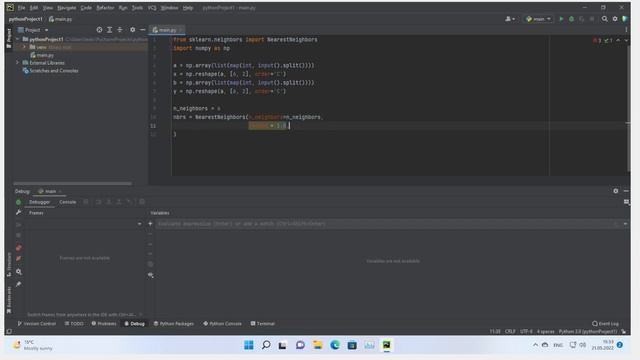The image size is (640, 360).
Task: Run the main configuration with green play icon
Action: click(x=561, y=19)
